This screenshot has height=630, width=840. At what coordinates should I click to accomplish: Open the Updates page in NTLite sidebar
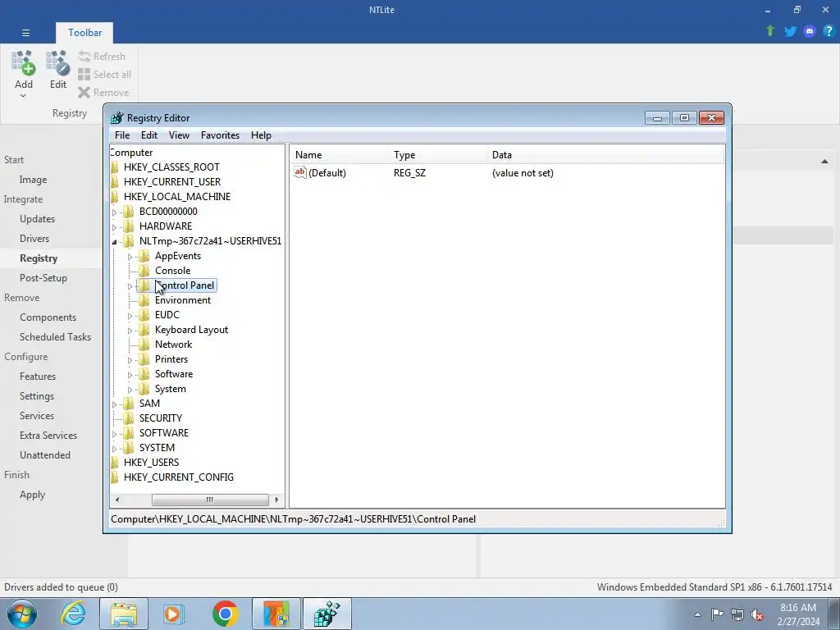coord(38,218)
